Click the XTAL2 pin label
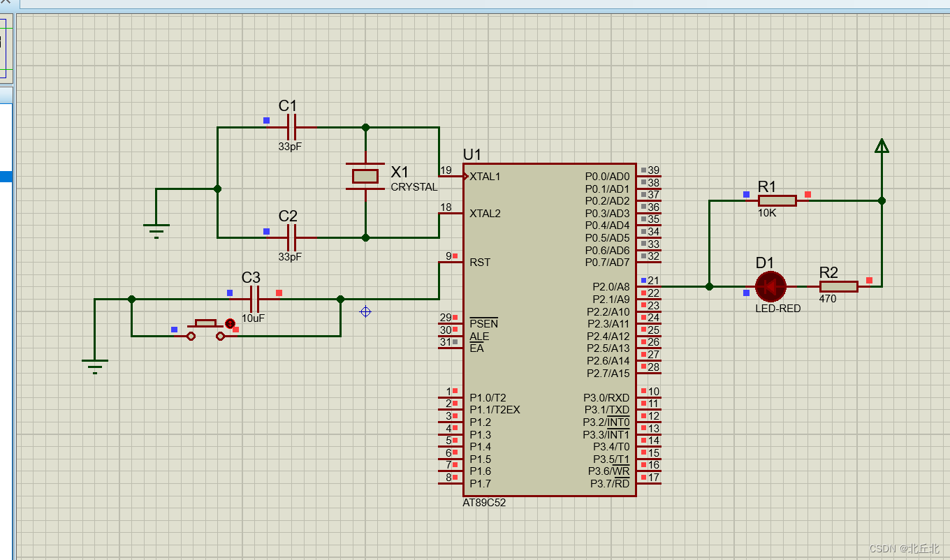Viewport: 950px width, 560px height. [x=485, y=213]
